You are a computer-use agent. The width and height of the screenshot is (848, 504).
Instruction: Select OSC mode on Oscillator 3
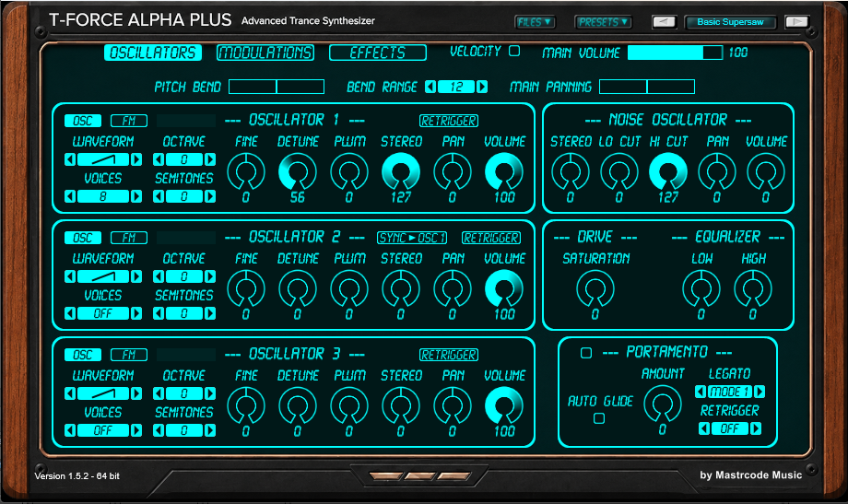pos(83,355)
